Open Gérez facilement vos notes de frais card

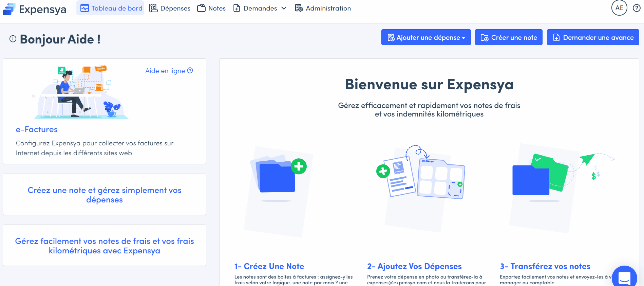point(105,246)
